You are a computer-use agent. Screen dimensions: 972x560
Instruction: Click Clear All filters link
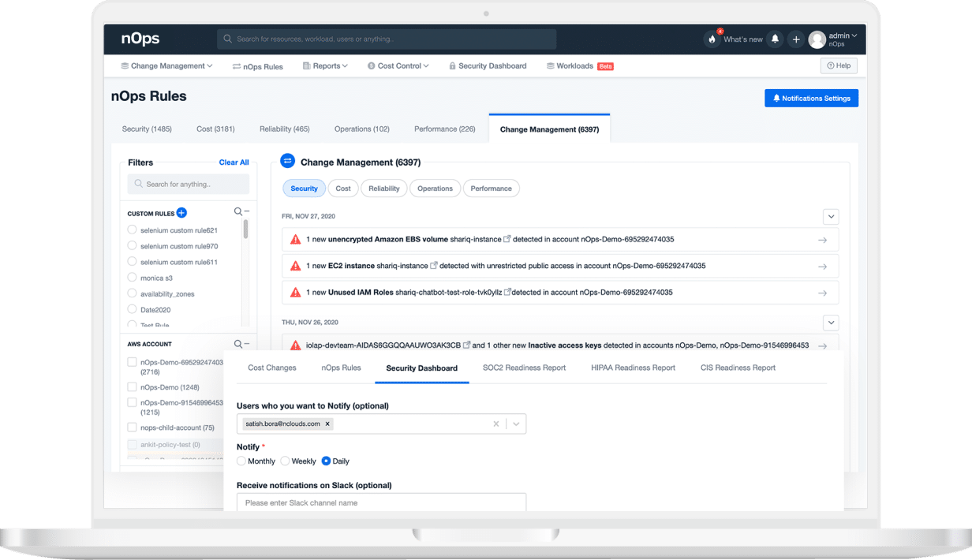point(234,162)
